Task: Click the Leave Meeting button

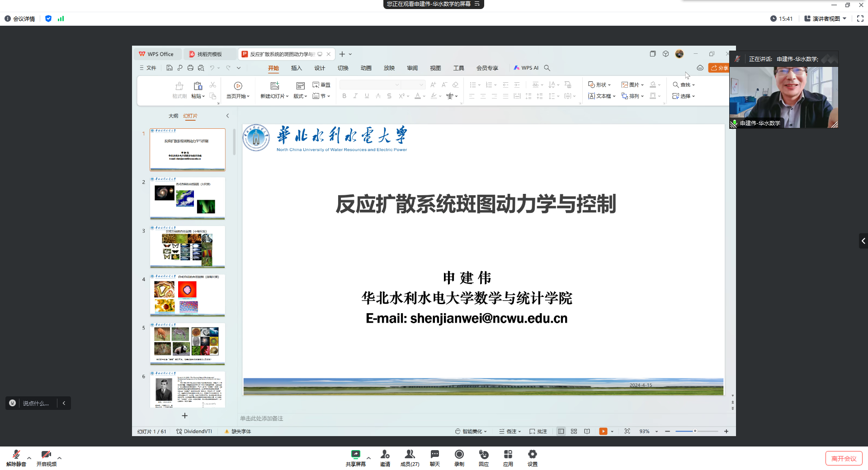Action: (x=844, y=458)
